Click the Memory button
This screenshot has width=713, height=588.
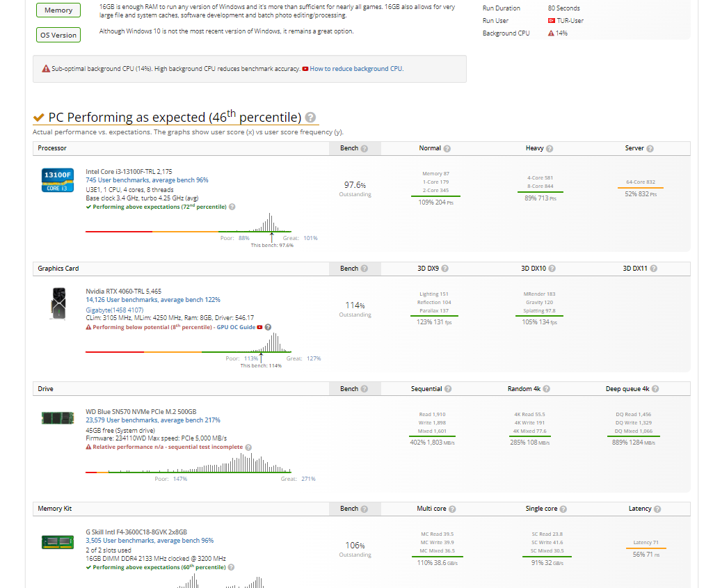58,10
